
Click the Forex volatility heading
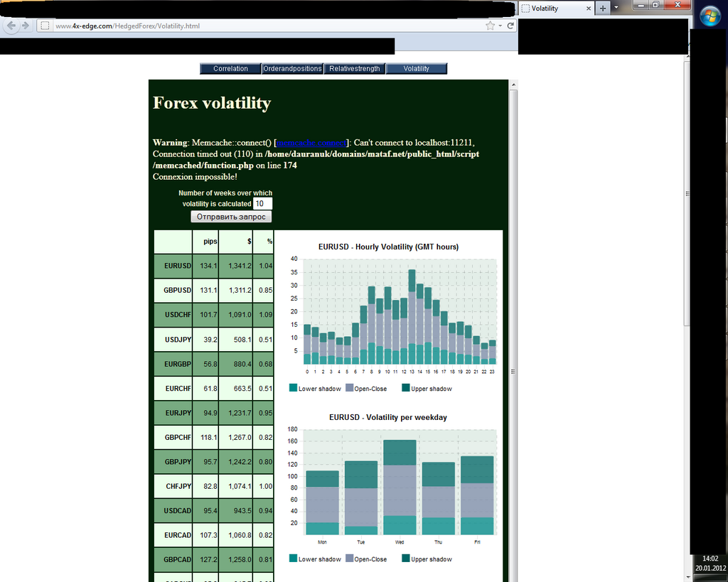point(212,103)
